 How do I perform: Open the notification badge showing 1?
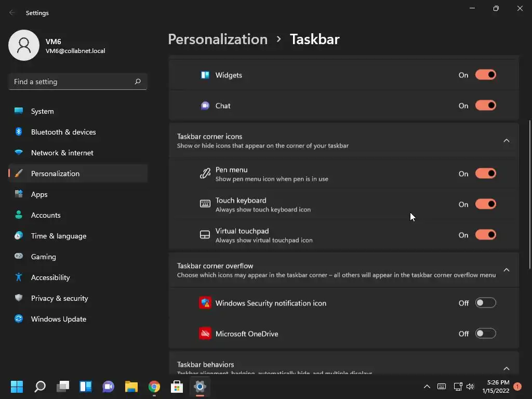[517, 387]
